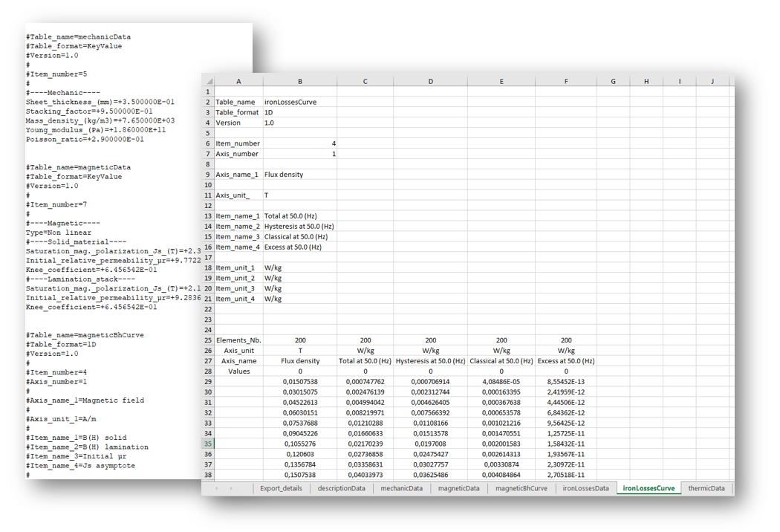
Task: Select column J header
Action: (x=712, y=81)
